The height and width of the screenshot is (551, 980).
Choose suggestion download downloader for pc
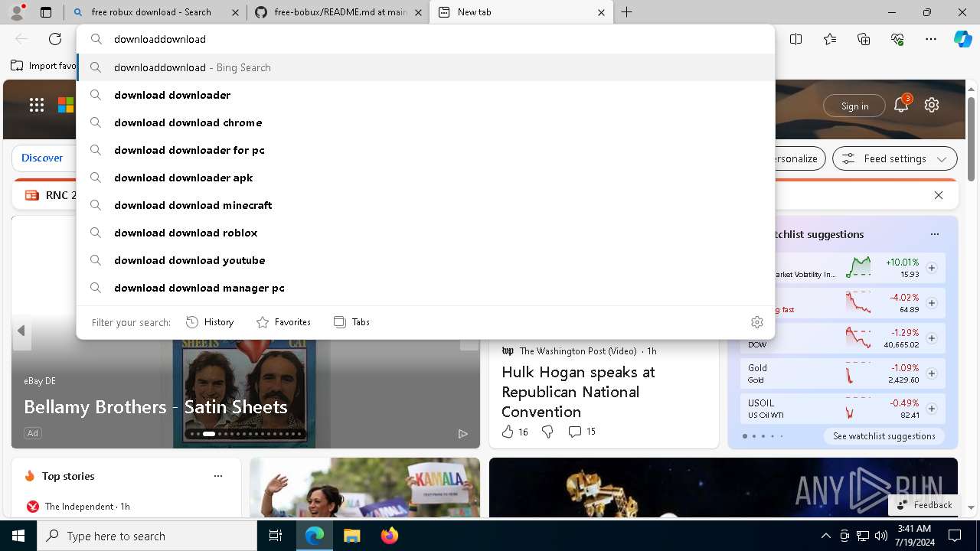pos(426,150)
